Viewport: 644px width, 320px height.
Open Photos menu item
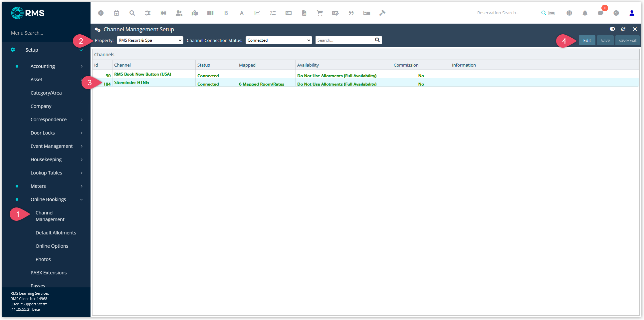pos(43,259)
